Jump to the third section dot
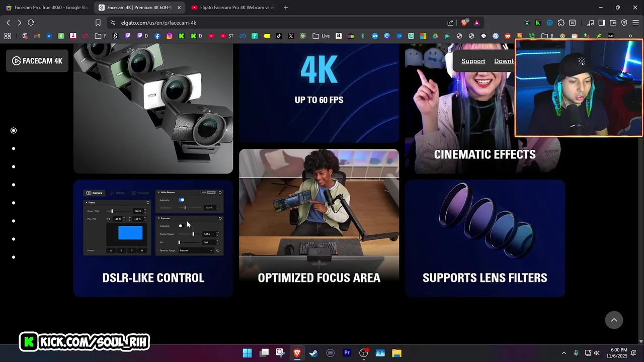This screenshot has width=644, height=362. click(x=14, y=166)
